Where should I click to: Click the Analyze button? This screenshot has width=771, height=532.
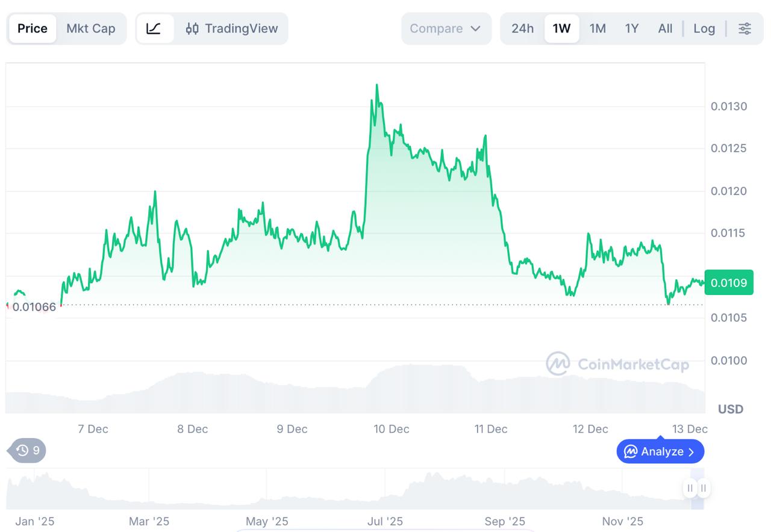(660, 451)
